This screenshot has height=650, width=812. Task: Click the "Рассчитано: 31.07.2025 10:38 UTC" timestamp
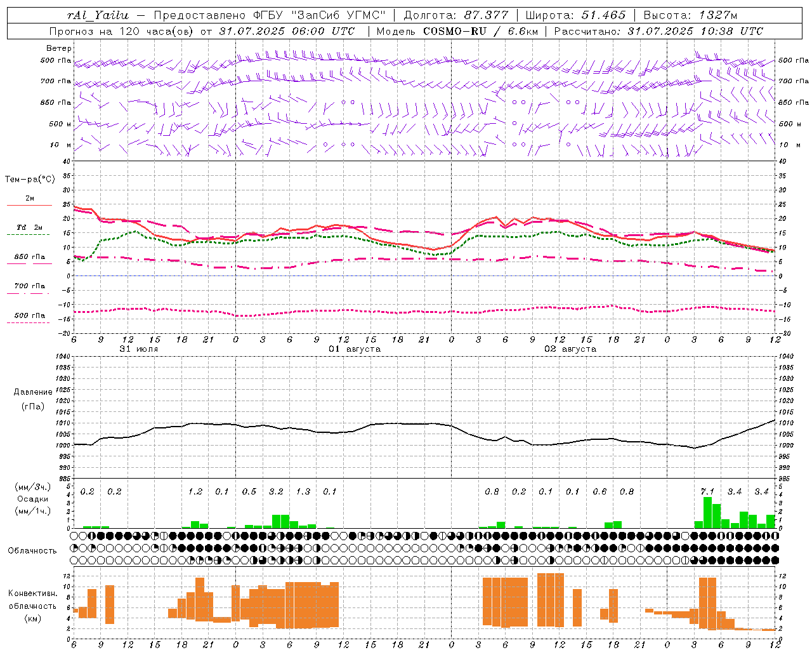pyautogui.click(x=658, y=31)
